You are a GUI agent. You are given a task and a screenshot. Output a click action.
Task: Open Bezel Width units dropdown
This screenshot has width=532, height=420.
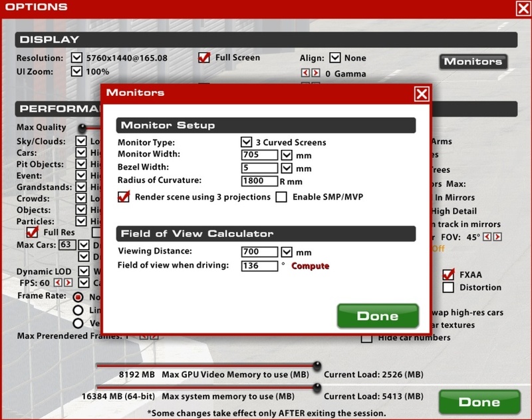coord(287,168)
